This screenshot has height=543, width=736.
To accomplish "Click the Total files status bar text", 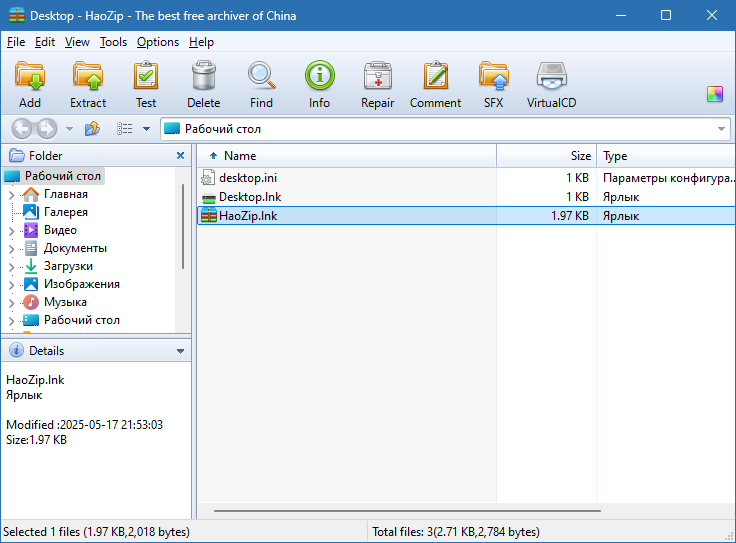I will coord(456,532).
